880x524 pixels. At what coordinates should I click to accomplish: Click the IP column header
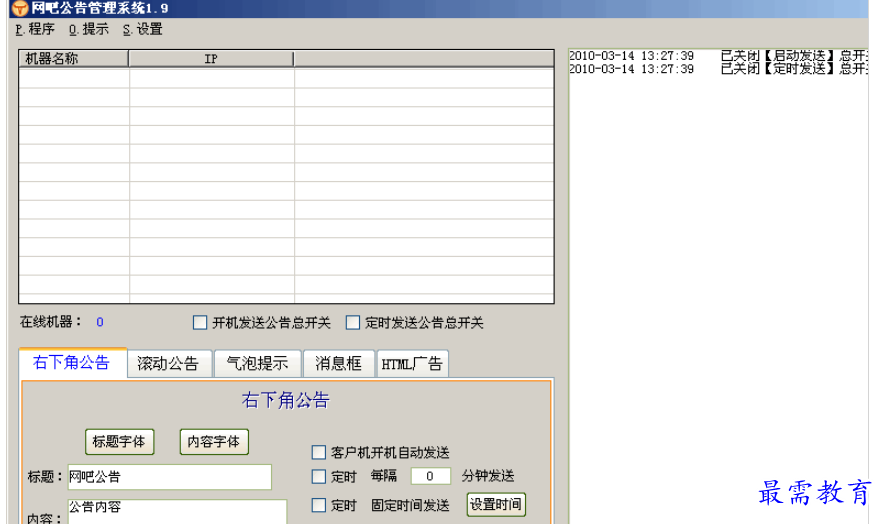click(211, 58)
